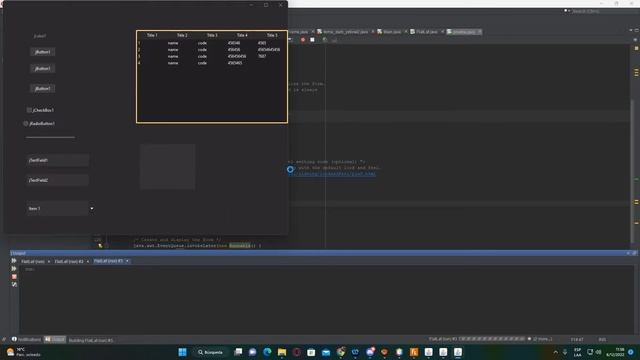Click the Title 4 column header
Screen dimensions: 640x360
click(x=242, y=36)
